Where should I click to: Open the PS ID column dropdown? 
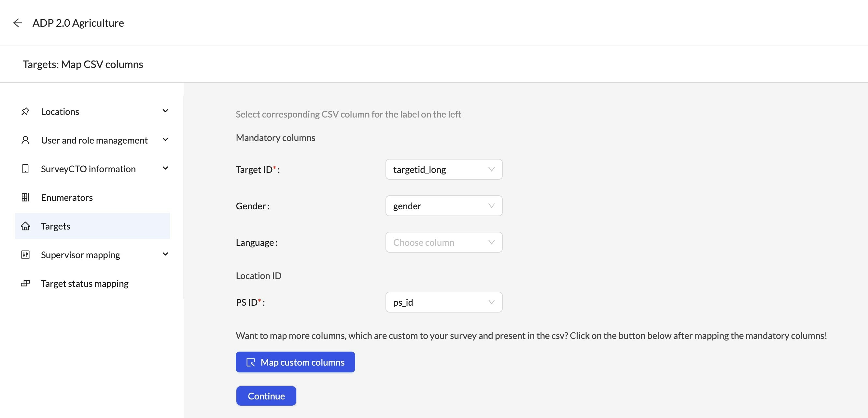(443, 302)
